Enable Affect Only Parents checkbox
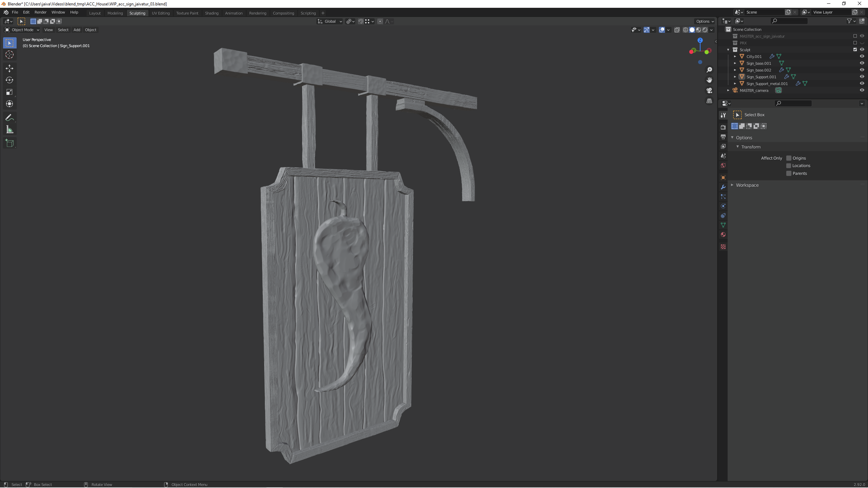The height and width of the screenshot is (488, 868). point(789,173)
